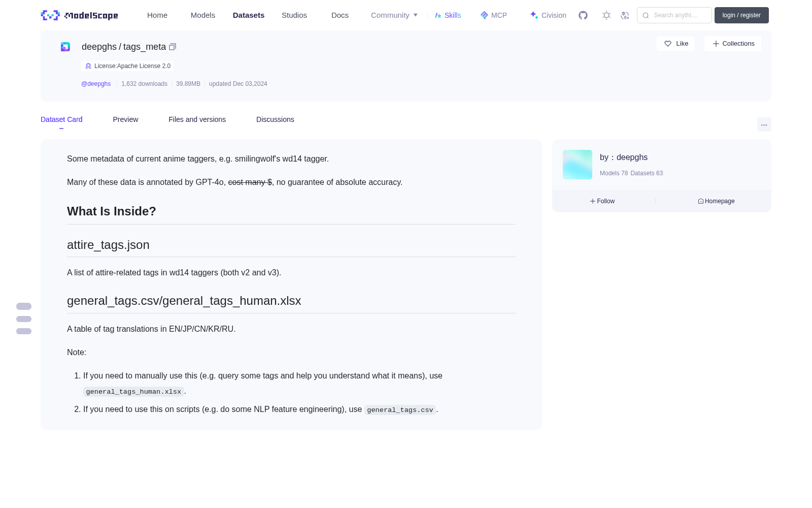Open the deepghs author avatar thumbnail
This screenshot has width=812, height=508.
point(578,165)
